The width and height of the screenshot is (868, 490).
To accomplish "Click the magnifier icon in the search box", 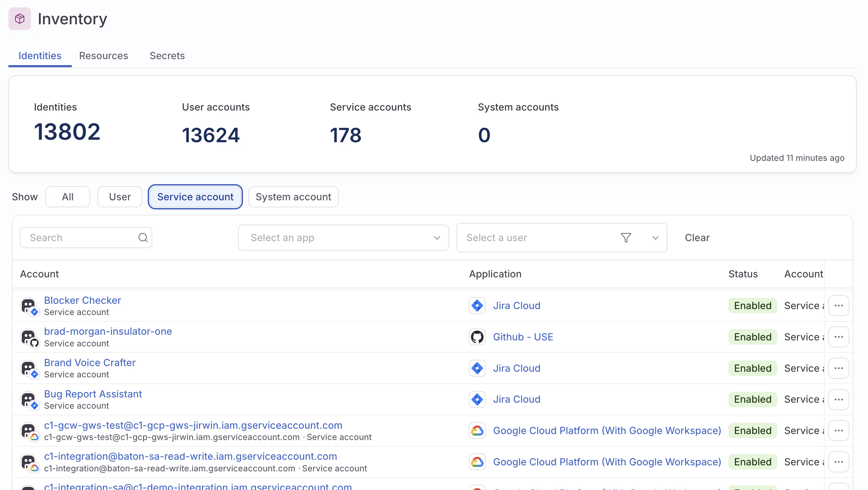I will click(143, 238).
